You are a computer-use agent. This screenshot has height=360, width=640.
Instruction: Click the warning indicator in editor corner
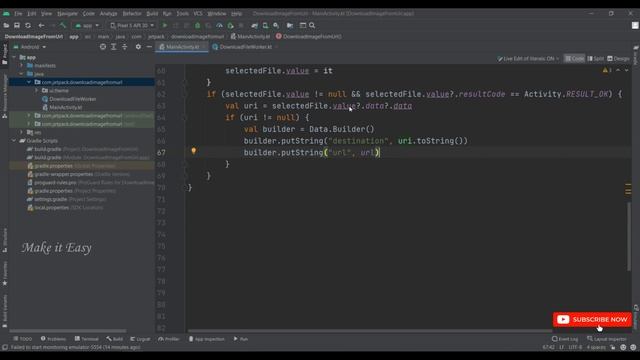click(x=607, y=70)
